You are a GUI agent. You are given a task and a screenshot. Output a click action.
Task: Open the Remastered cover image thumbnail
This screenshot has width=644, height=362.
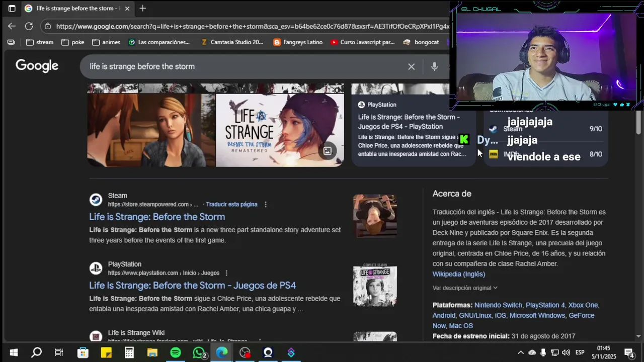(x=280, y=130)
